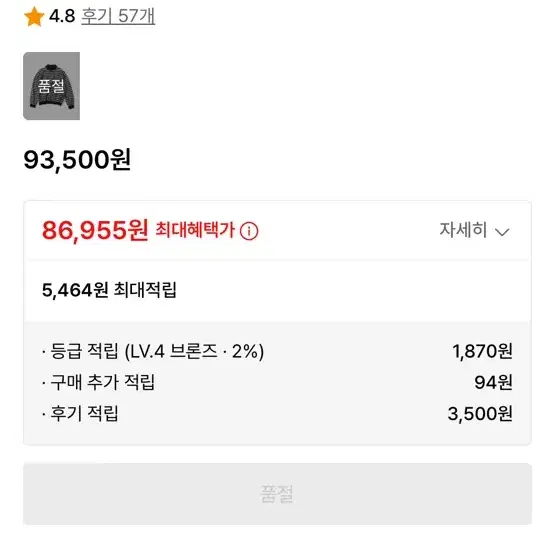Screen dimensions: 555x555
Task: Click the chevron arrow next to 자세히
Action: coord(502,232)
